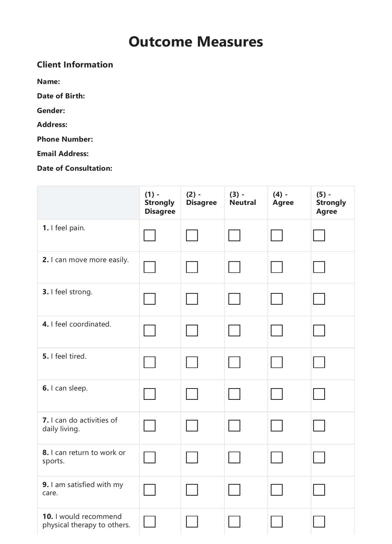Click the Outcome Measures title
Image resolution: width=392 pixels, height=544 pixels.
(196, 42)
